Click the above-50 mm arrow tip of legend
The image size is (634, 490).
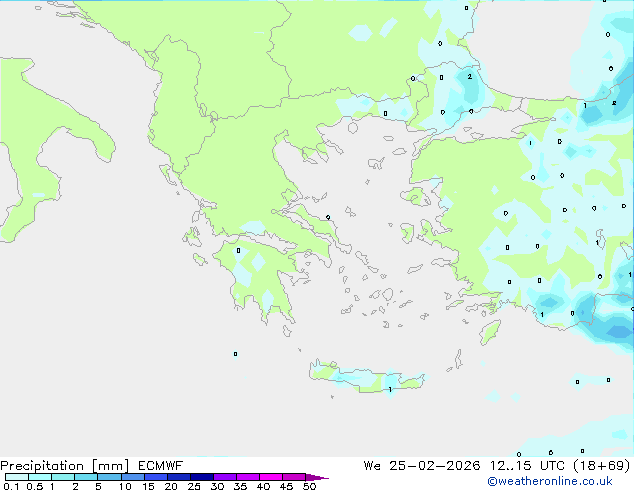[x=317, y=478]
